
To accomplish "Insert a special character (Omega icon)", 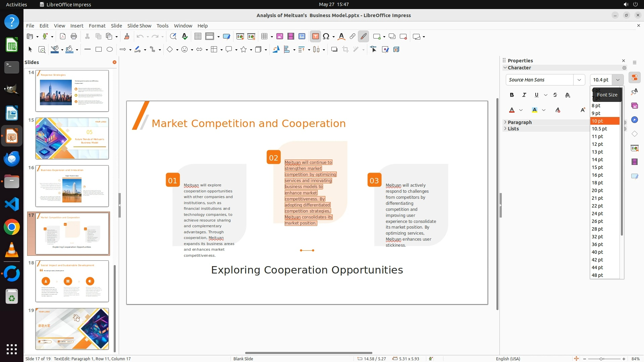I will point(326,37).
